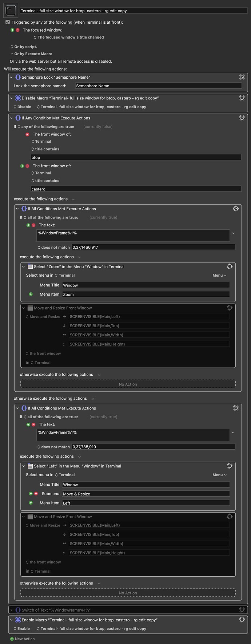Open gear menu of If Any Condition Met action

coord(242,118)
